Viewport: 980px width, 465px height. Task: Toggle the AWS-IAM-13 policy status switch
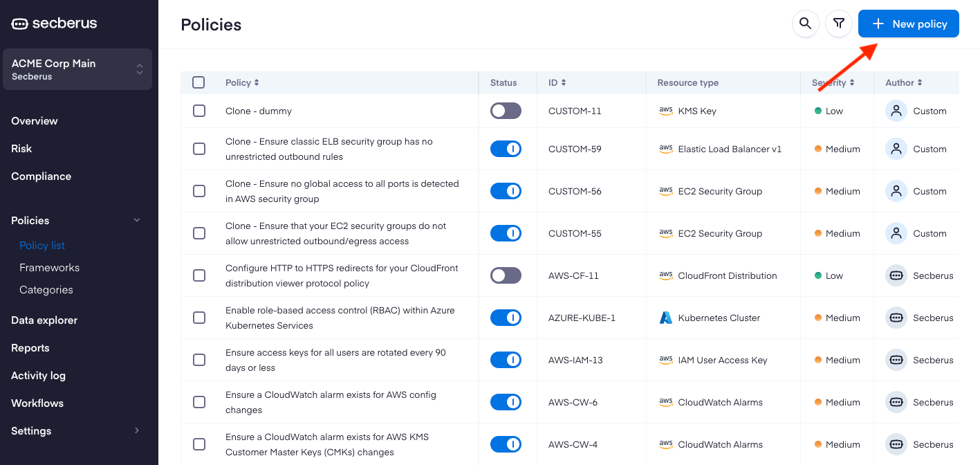506,360
